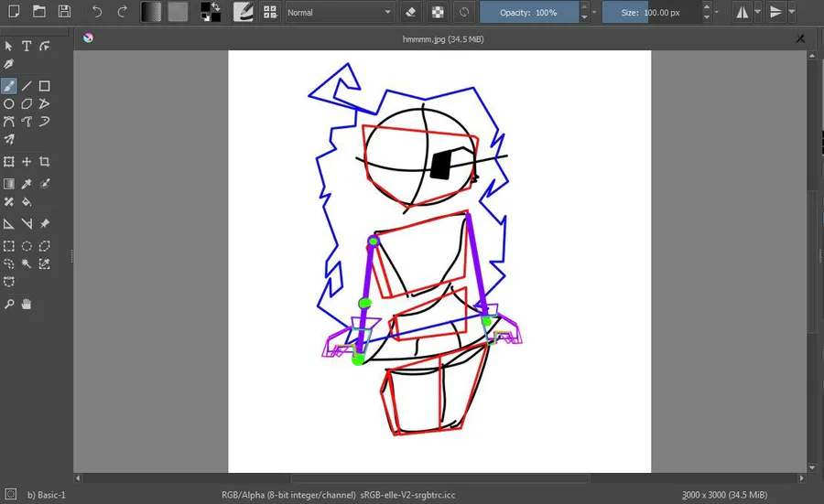
Task: Toggle horizontal mirror tool
Action: [742, 12]
